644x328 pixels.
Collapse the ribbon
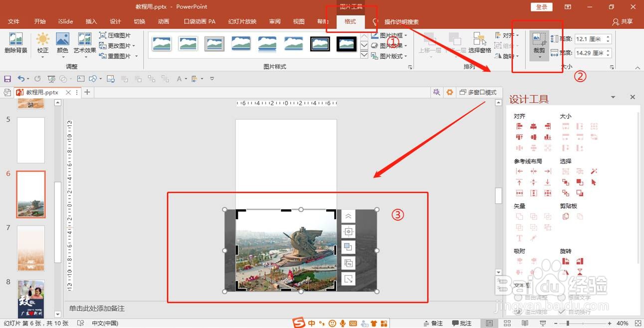[x=638, y=68]
